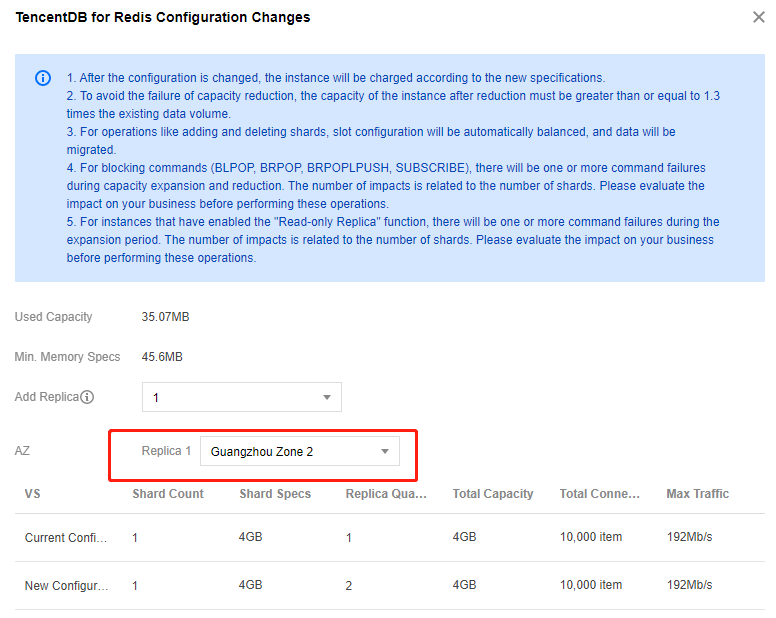Open the Replica 1 zone dropdown

click(299, 451)
